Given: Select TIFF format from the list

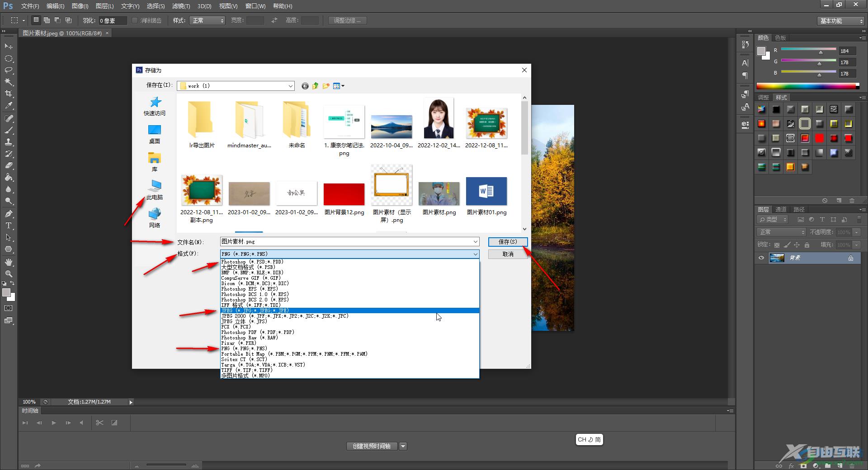Looking at the screenshot, I should [349, 370].
